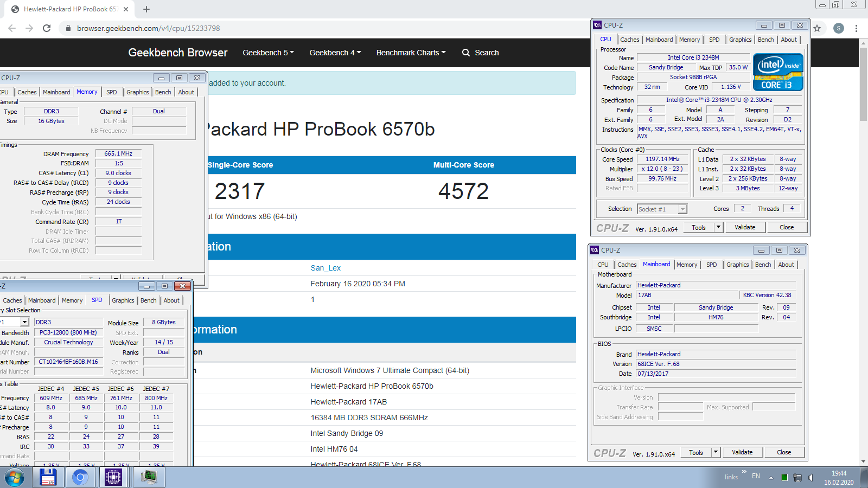Viewport: 868px width, 488px height.
Task: Switch to Caches tab in top-right CPU-Z
Action: coord(630,40)
